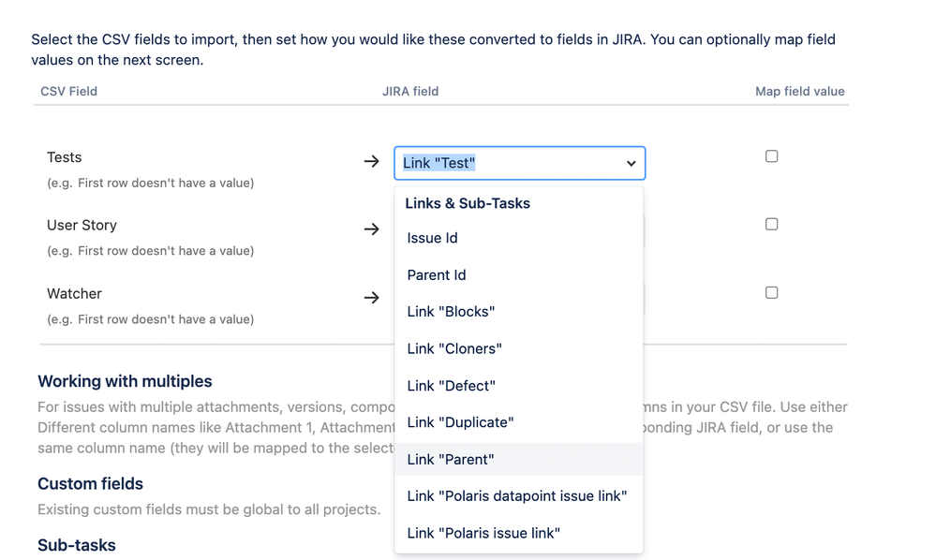The image size is (936, 560).
Task: Check the User Story map field value box
Action: coord(771,225)
